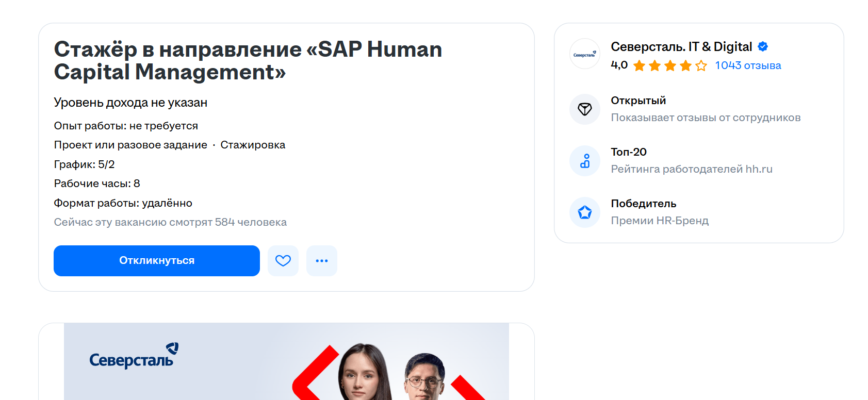Click the Топ-20 rating icon

pyautogui.click(x=585, y=161)
